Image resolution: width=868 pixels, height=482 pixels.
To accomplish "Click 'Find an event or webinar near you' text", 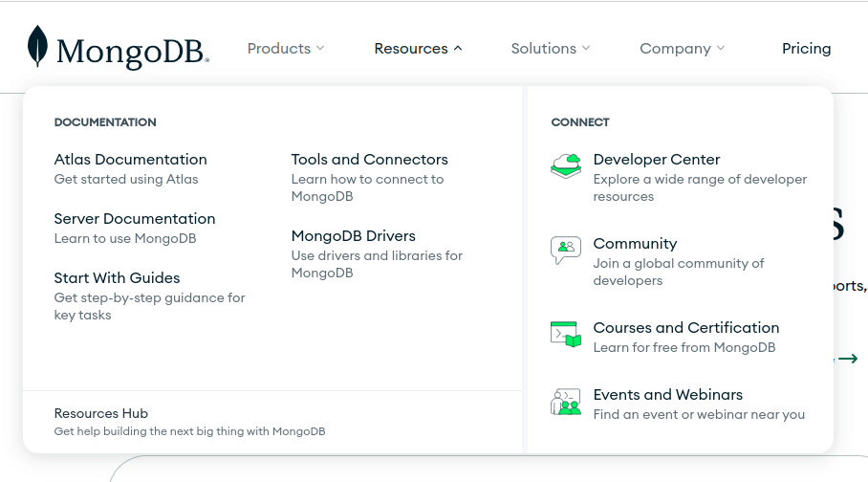I will [x=699, y=415].
